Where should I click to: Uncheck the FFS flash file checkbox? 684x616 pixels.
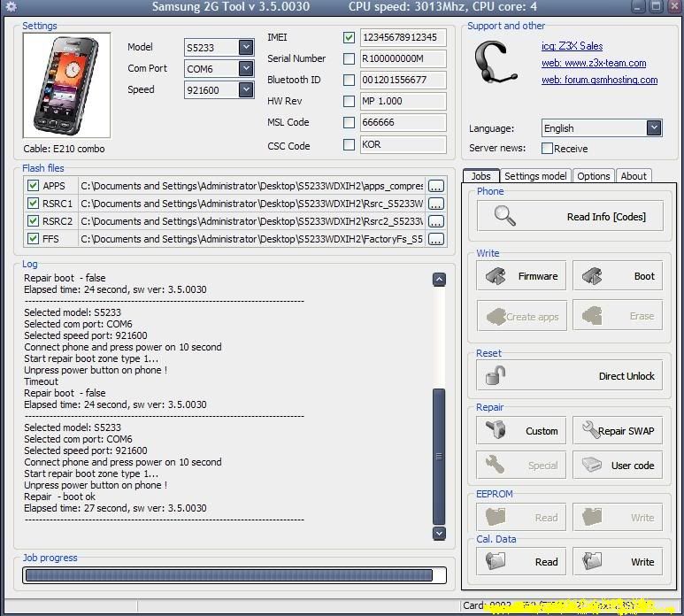coord(33,239)
